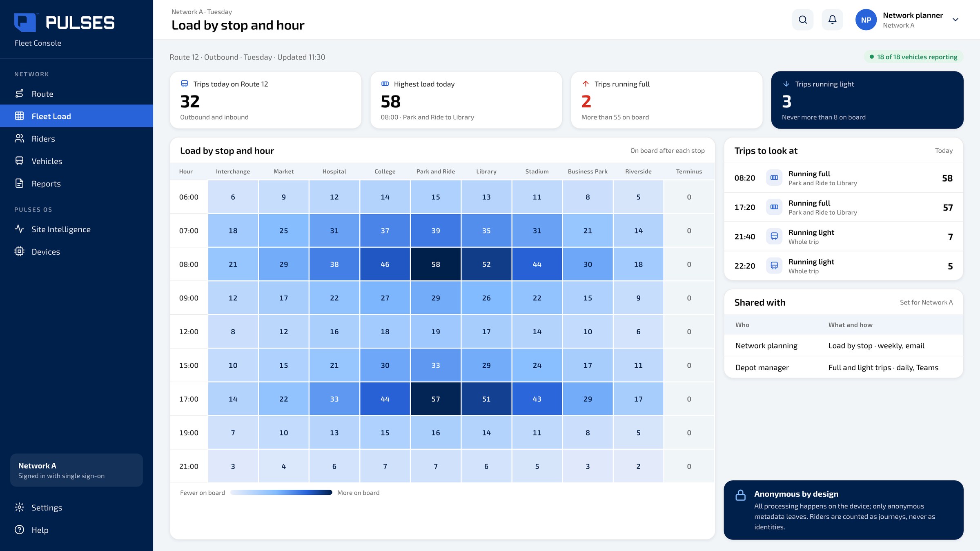Screen dimensions: 980x551
Task: Open the Reports document icon
Action: point(19,184)
